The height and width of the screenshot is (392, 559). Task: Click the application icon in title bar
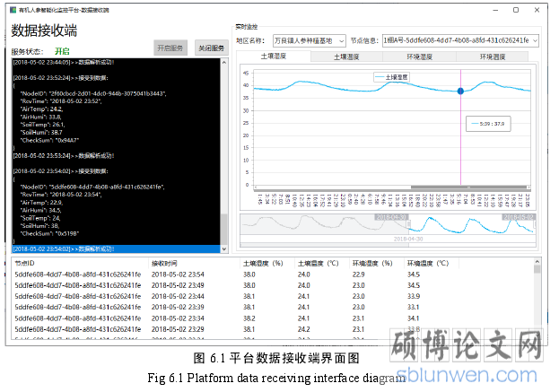click(11, 9)
